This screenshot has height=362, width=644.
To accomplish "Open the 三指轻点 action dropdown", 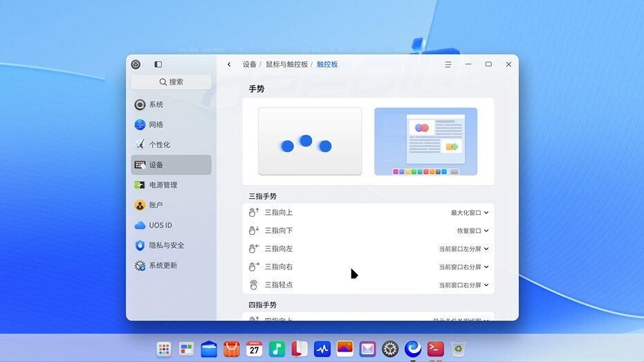I will (x=463, y=285).
